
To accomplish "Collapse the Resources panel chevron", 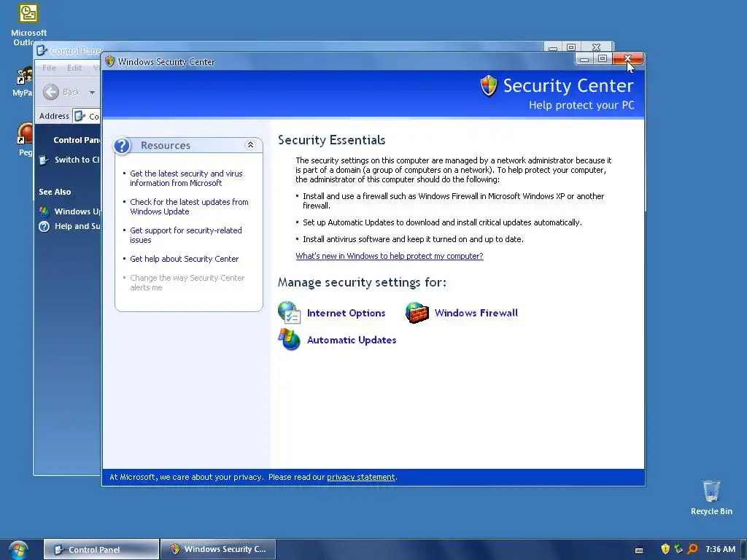I will tap(250, 145).
